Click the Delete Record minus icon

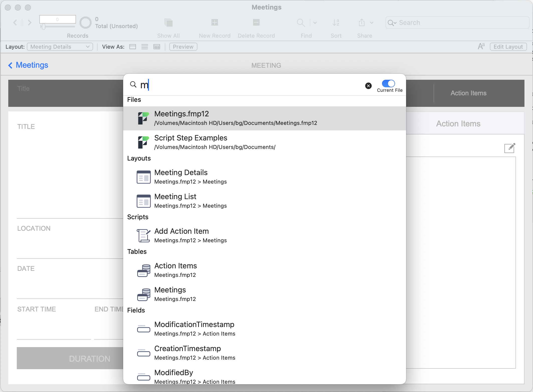tap(256, 23)
